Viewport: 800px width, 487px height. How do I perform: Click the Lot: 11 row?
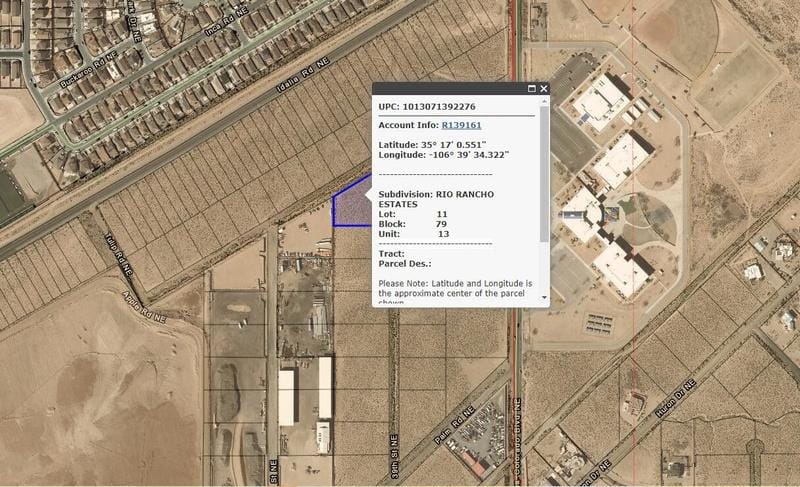point(413,214)
